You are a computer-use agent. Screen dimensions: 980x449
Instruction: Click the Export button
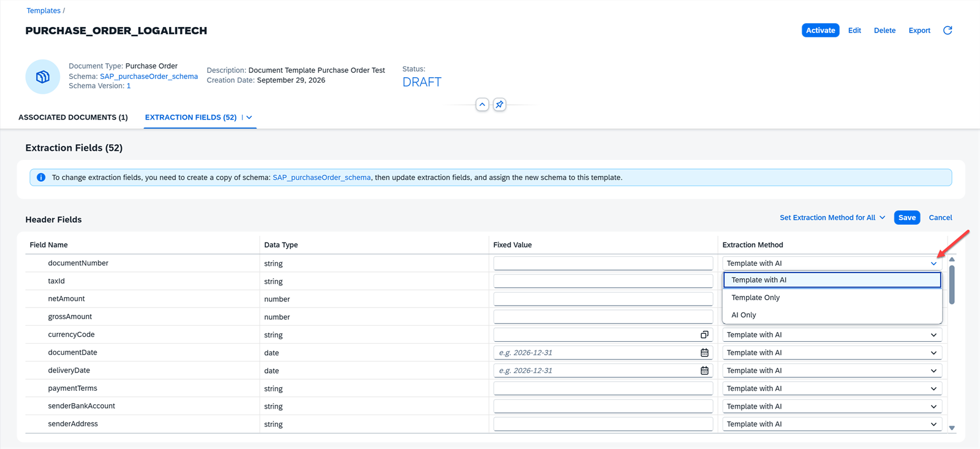(919, 31)
